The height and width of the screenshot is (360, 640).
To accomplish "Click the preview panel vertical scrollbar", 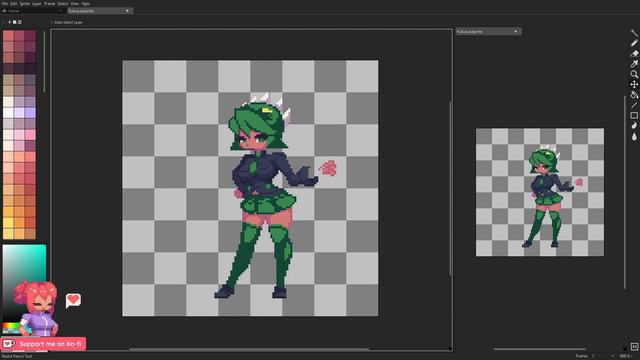I will pyautogui.click(x=624, y=192).
